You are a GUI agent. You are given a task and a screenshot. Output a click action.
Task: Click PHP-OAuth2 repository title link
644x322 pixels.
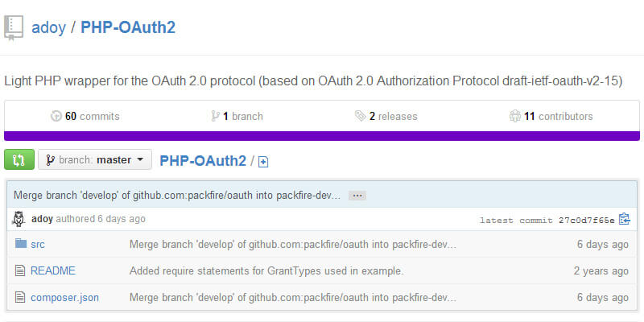tap(128, 27)
